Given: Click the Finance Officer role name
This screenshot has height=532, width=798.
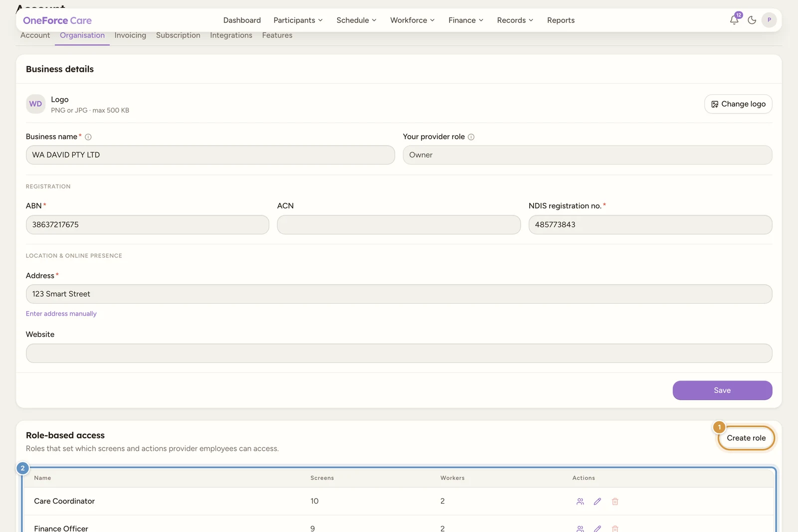Looking at the screenshot, I should (x=61, y=529).
